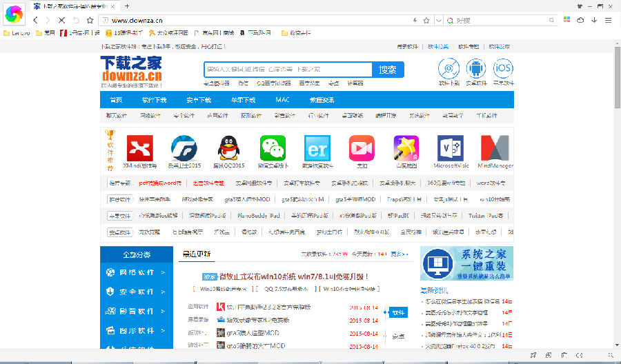Switch to blue 软件 side tab
621x364 pixels.
(x=398, y=312)
